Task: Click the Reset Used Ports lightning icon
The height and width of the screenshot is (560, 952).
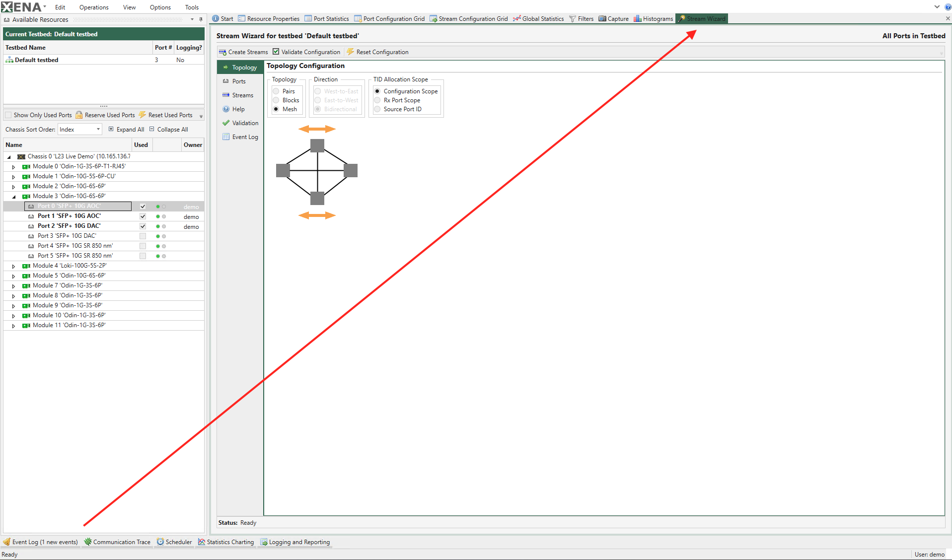Action: click(143, 115)
